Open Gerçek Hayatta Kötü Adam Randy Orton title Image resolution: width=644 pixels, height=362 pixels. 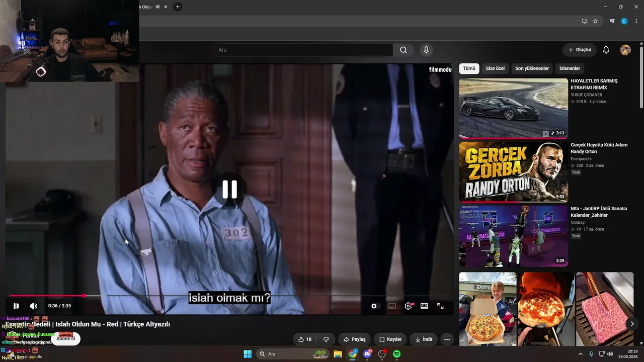pos(599,148)
